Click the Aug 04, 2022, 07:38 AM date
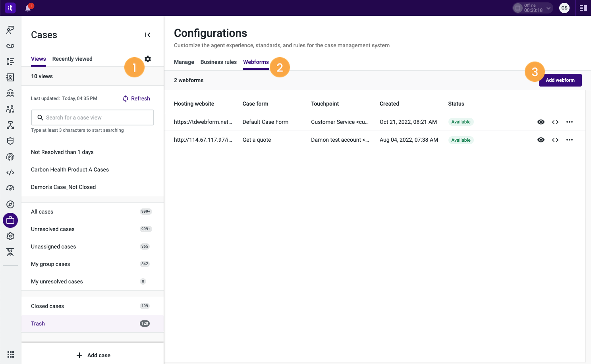Screen dimensions: 591x364 (x=409, y=140)
